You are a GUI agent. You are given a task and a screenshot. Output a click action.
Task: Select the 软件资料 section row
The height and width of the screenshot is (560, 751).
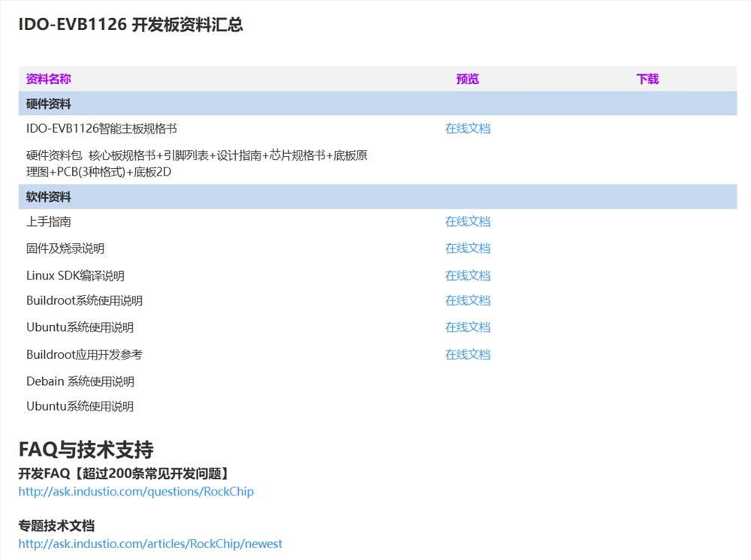click(378, 196)
